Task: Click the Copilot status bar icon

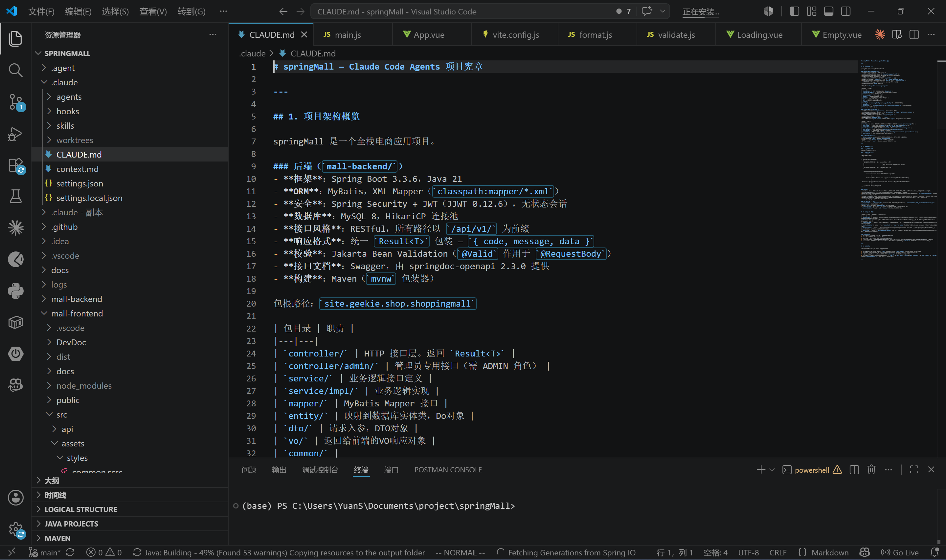Action: 865,552
